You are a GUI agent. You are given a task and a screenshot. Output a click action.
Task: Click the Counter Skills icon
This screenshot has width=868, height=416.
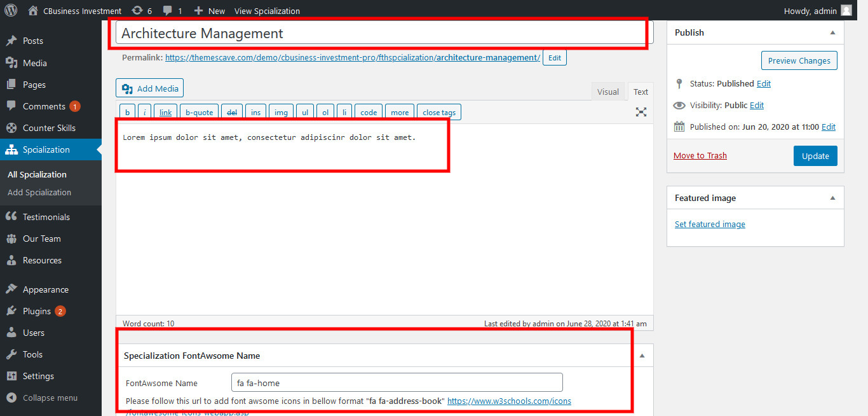(x=11, y=128)
